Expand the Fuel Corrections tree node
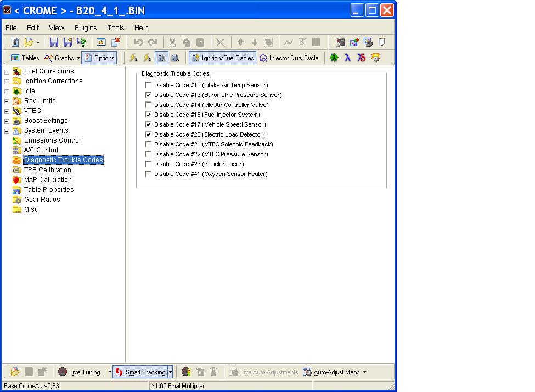The image size is (535, 392). 7,72
